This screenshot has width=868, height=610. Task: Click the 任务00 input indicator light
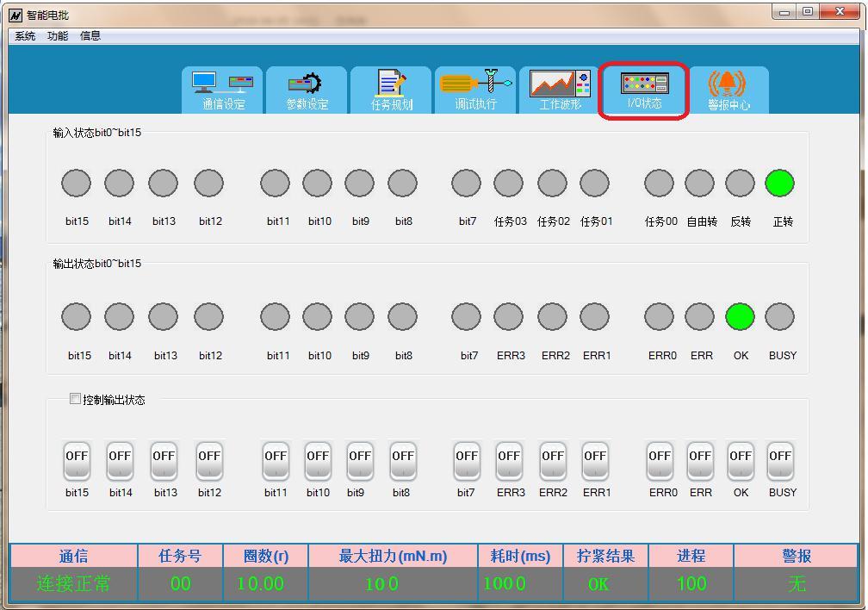point(659,183)
